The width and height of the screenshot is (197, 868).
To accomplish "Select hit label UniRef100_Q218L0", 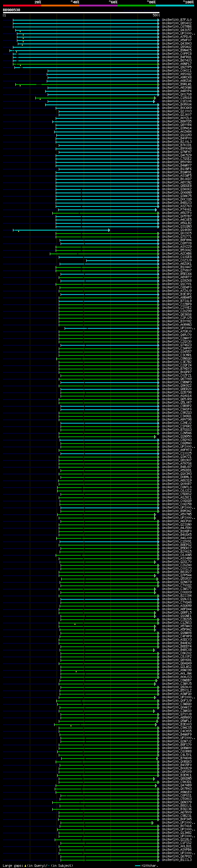I will click(176, 840).
